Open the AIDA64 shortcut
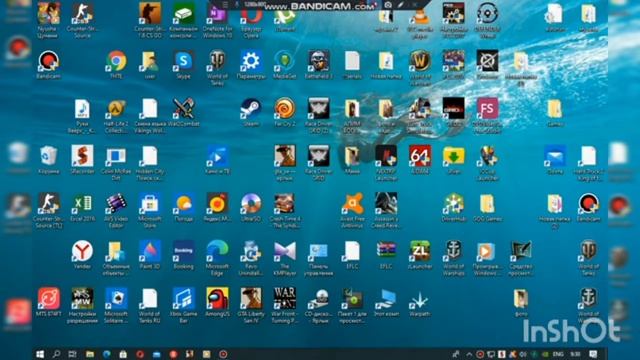The width and height of the screenshot is (640, 360). pyautogui.click(x=420, y=156)
